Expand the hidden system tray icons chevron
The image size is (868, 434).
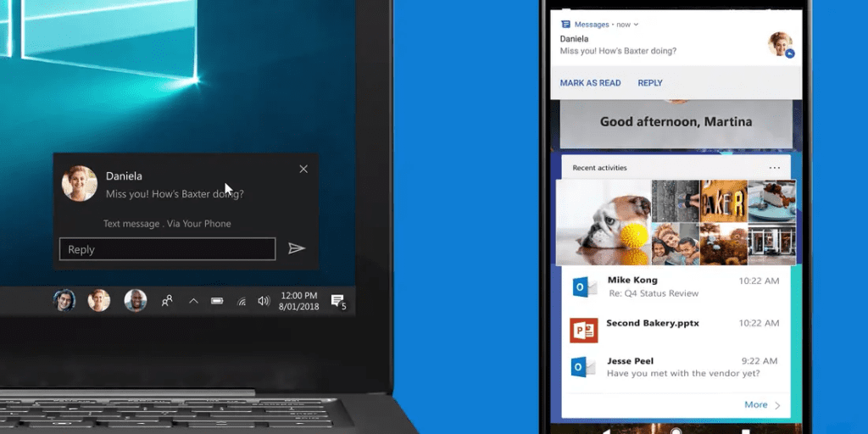193,301
